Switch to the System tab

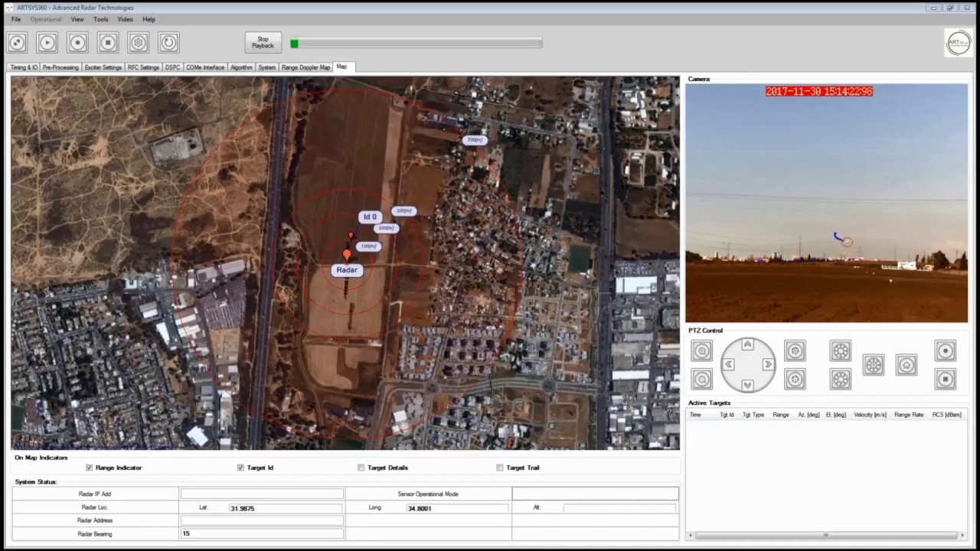tap(266, 67)
